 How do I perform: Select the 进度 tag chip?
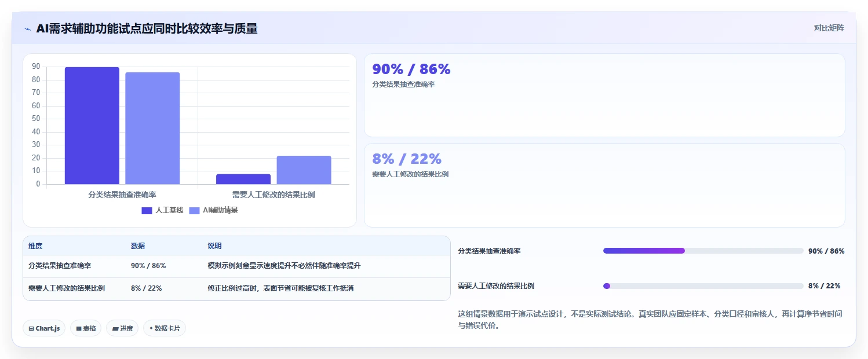(122, 328)
